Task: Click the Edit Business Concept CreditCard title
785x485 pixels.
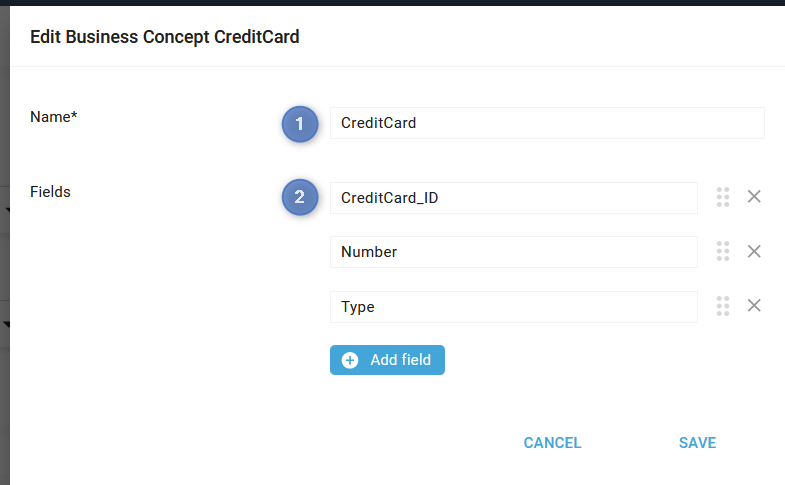Action: 165,37
